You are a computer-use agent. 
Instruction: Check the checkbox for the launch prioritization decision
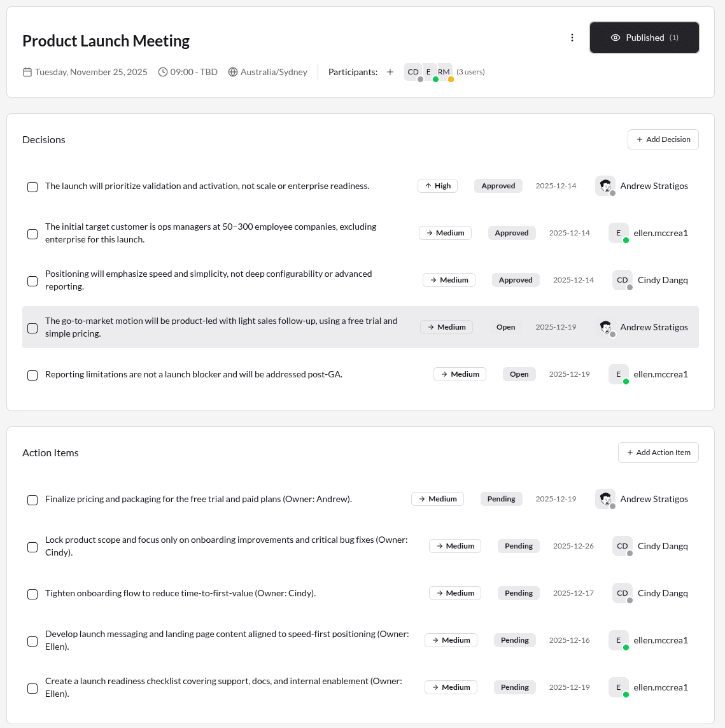click(x=32, y=187)
